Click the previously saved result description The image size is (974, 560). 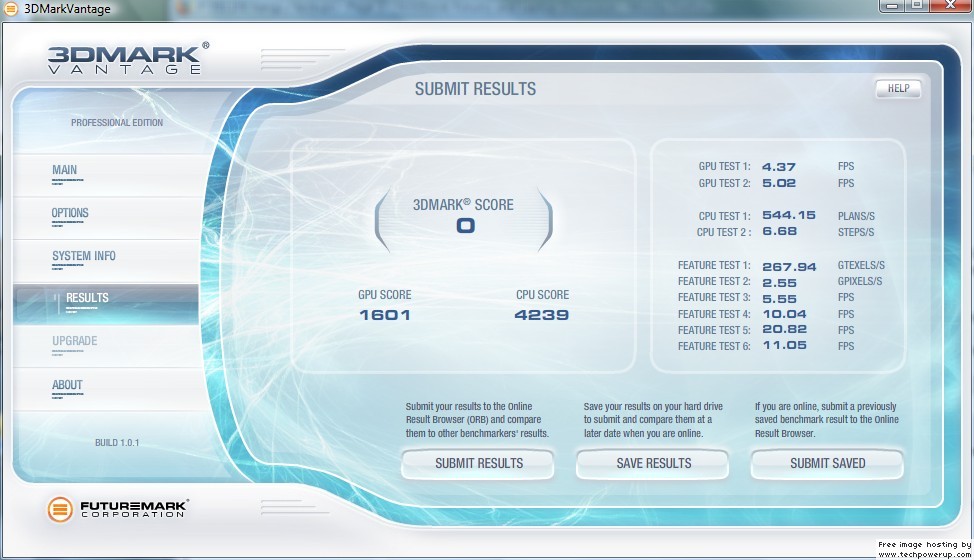point(827,420)
